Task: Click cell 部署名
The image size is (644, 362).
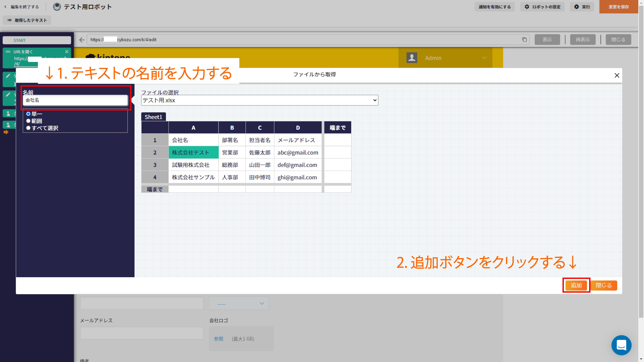Action: 232,140
